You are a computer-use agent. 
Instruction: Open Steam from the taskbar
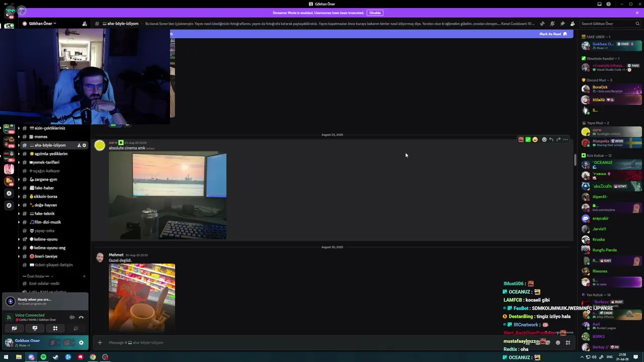[55, 357]
